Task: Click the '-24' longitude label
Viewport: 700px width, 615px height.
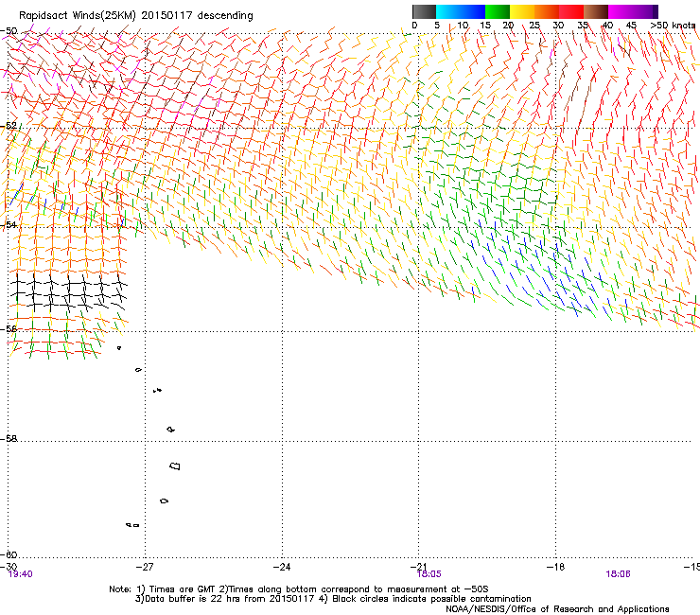Action: click(282, 567)
